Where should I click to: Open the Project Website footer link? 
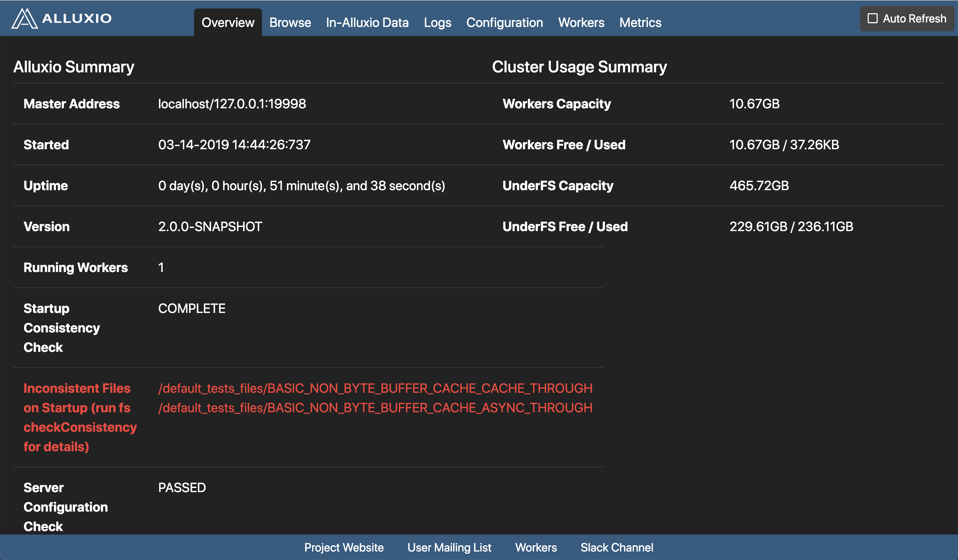(x=344, y=547)
